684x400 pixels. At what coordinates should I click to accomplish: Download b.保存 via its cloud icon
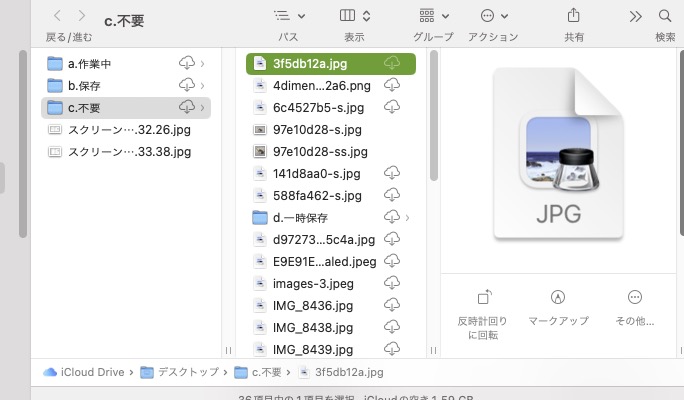(187, 85)
